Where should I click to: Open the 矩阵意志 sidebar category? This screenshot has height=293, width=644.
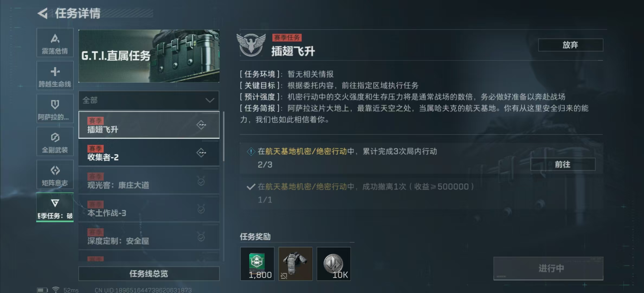tap(55, 174)
